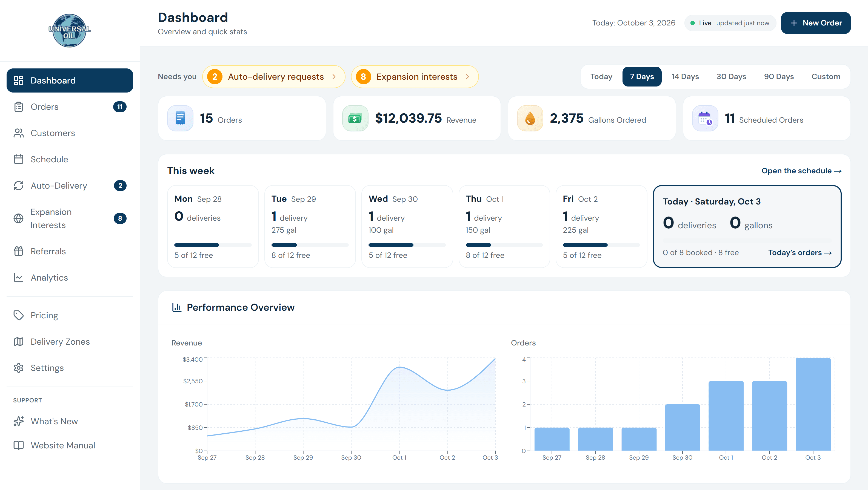The height and width of the screenshot is (490, 868).
Task: Open the Auto-delivery requests pill
Action: point(274,77)
